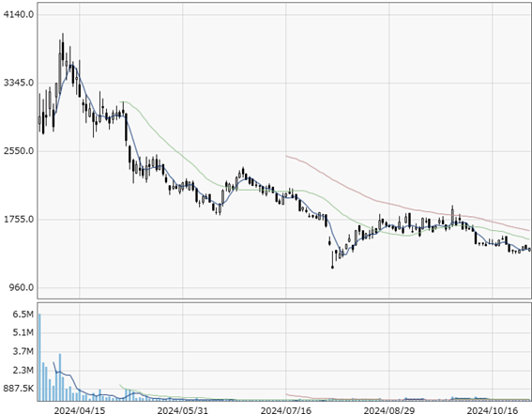
Task: Click the 887.5K volume axis label
Action: pyautogui.click(x=19, y=389)
